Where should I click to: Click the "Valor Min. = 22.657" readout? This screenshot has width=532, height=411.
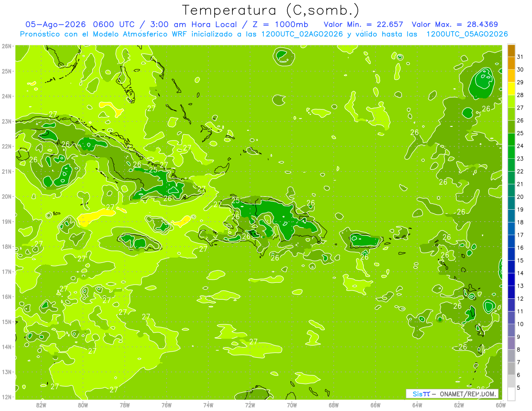(364, 24)
